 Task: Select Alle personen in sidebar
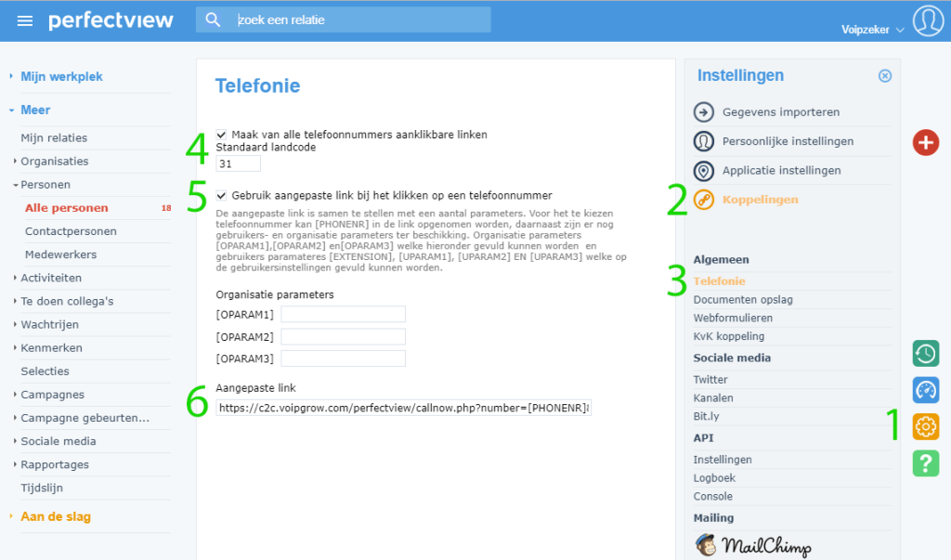(67, 208)
